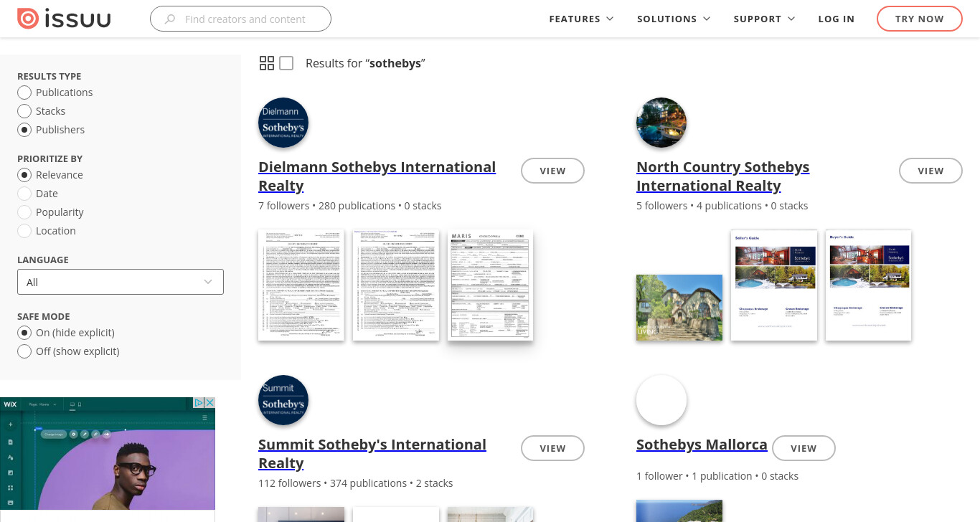The height and width of the screenshot is (522, 980).
Task: Click "7 followers • 280 publications • 0 stacks"
Action: [x=350, y=206]
